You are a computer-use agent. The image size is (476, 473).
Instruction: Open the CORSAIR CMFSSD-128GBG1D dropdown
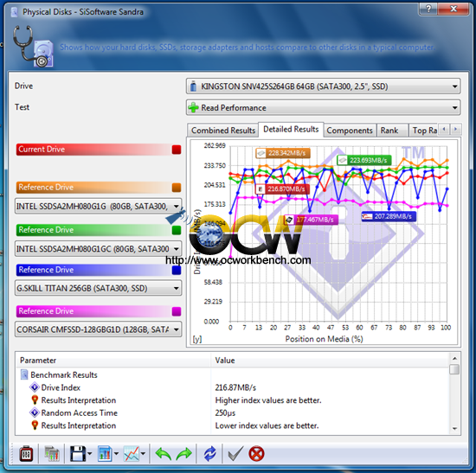click(x=99, y=329)
